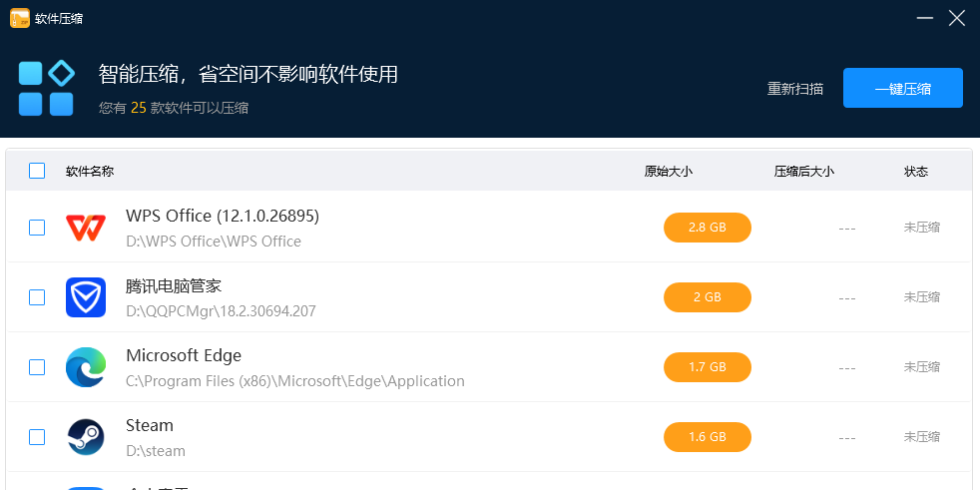Click the 重新扫描 rescan link

pyautogui.click(x=795, y=89)
